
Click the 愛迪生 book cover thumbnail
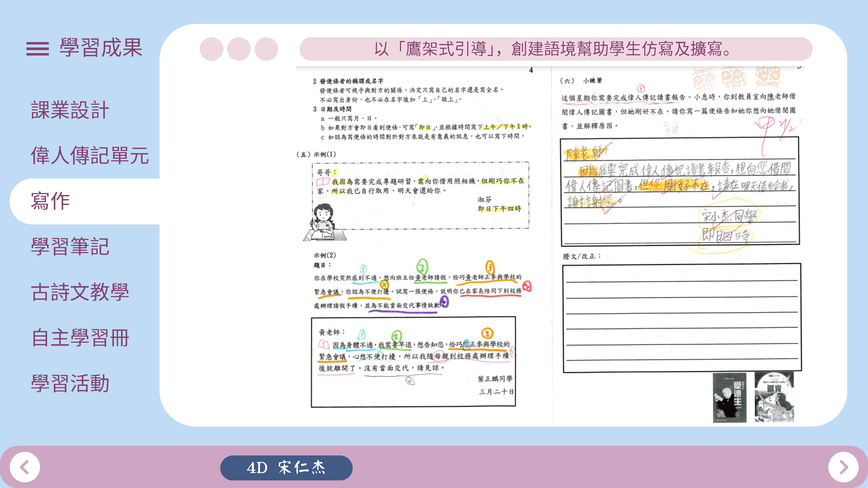coord(730,397)
